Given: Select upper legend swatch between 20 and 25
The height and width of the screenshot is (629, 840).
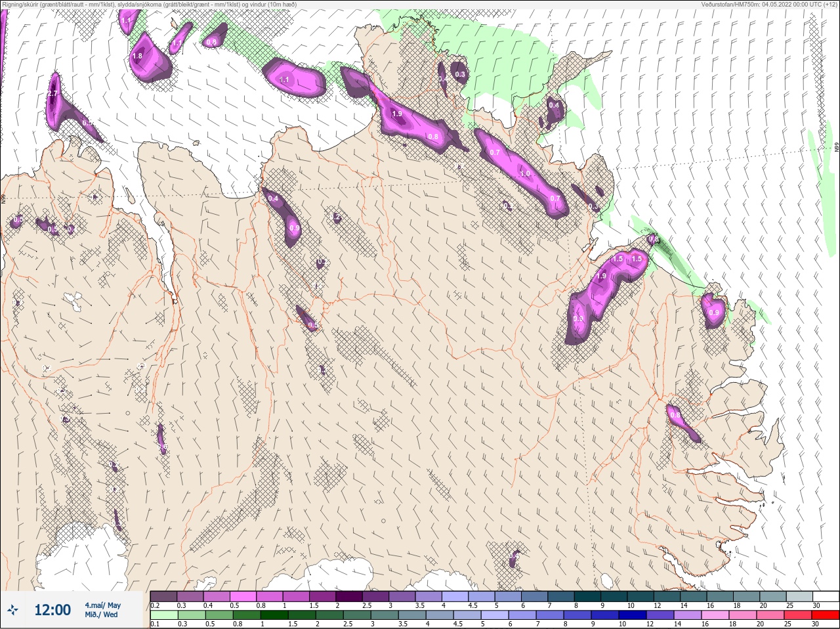Looking at the screenshot, I should tap(774, 596).
